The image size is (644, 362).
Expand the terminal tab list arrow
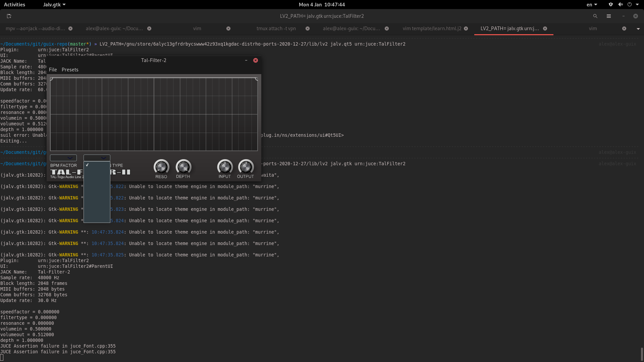638,29
